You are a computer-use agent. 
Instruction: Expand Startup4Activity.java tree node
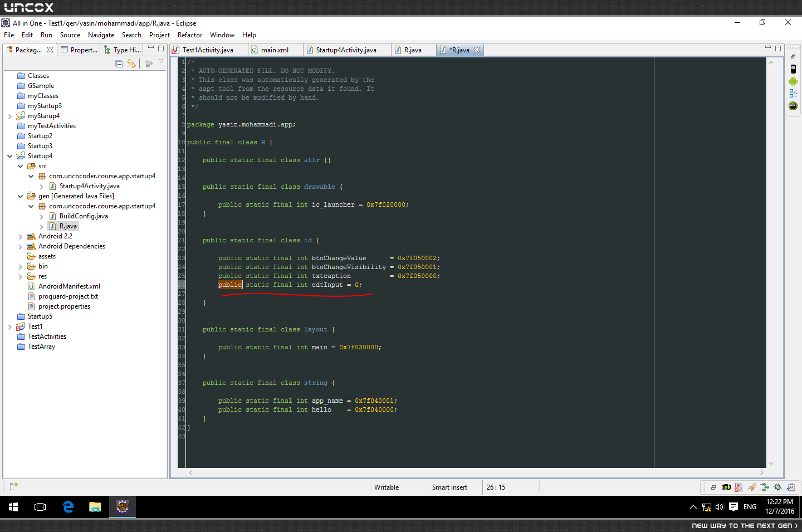[41, 187]
